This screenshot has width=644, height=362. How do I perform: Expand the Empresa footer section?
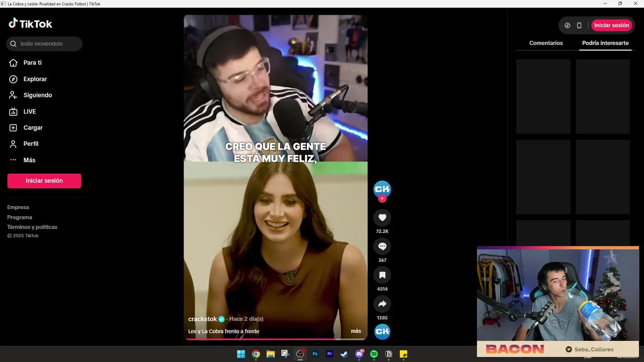[18, 207]
